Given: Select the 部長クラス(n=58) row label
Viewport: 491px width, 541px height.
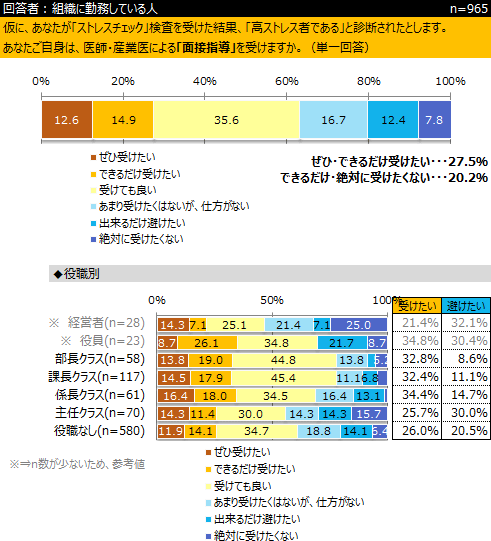Looking at the screenshot, I should pyautogui.click(x=100, y=359).
